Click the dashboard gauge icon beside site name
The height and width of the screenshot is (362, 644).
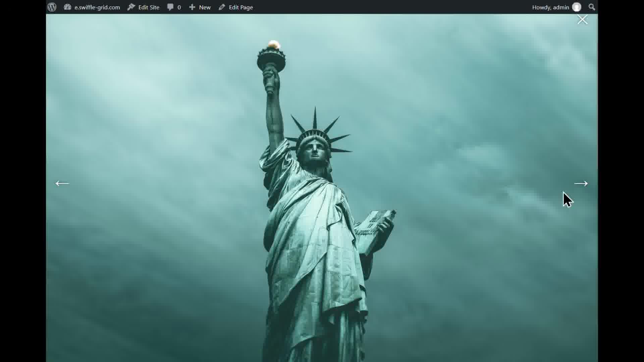click(x=67, y=7)
